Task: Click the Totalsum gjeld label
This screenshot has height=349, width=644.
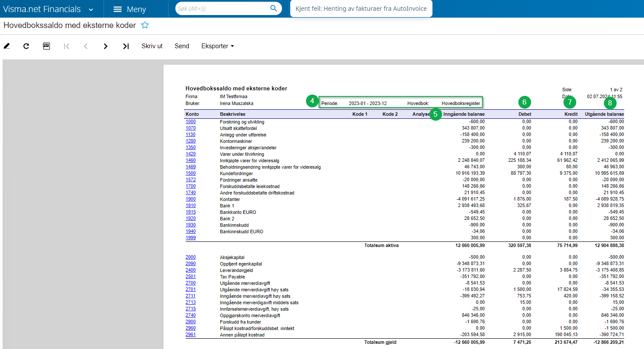Action: pos(380,343)
